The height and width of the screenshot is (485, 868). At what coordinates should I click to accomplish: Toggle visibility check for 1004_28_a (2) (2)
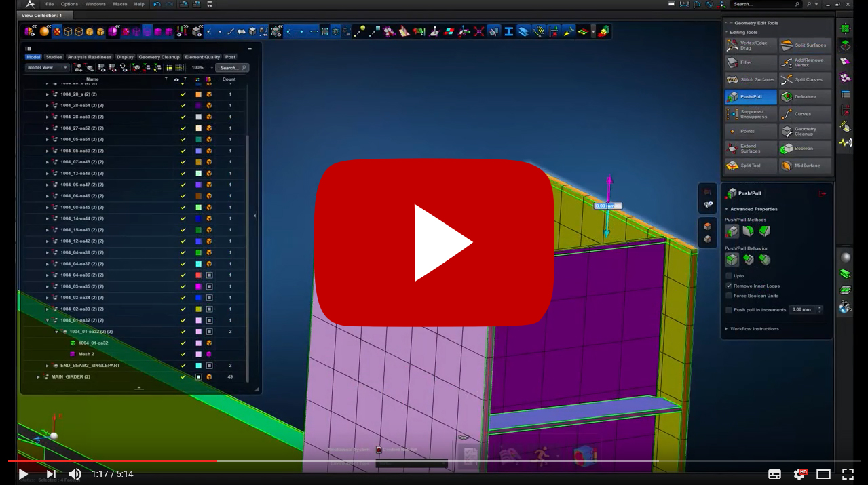point(183,94)
